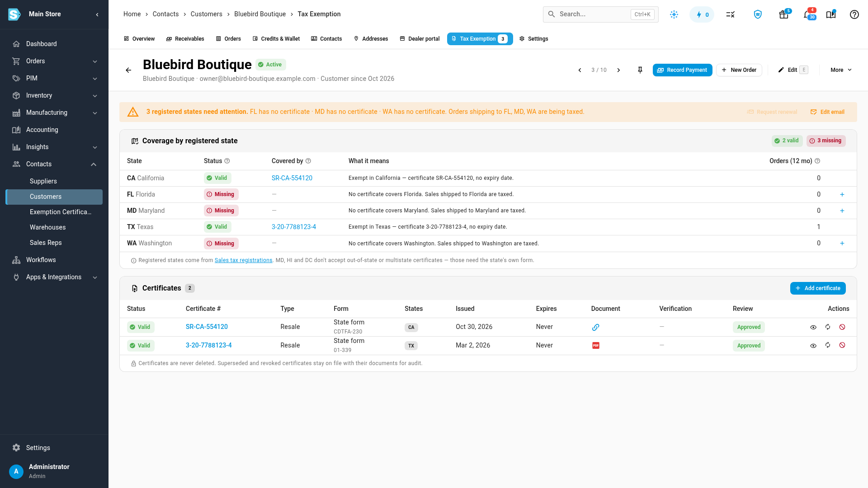Screen dimensions: 868x488
Task: Click the Record Payment button
Action: point(682,70)
